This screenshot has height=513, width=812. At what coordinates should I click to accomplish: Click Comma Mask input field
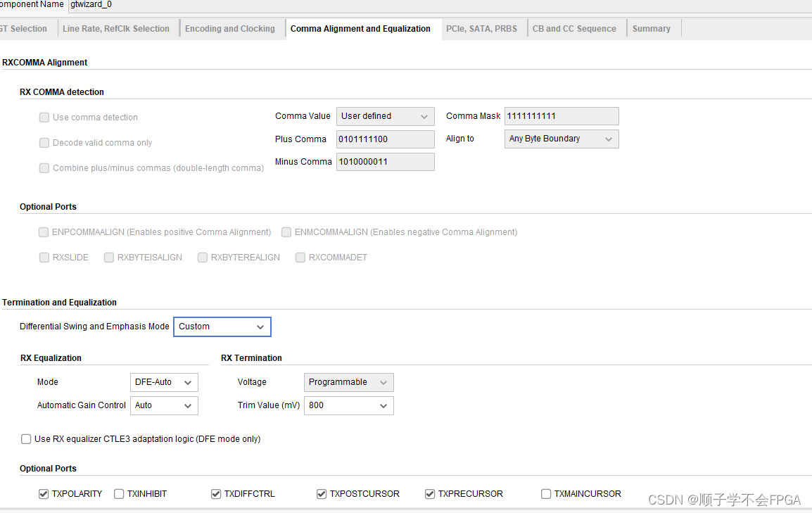click(562, 117)
